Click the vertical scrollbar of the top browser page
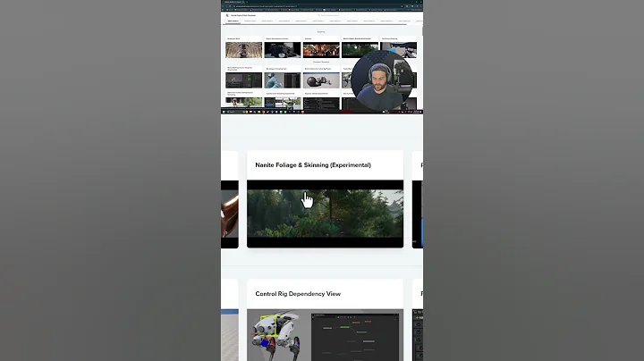 coord(422,30)
